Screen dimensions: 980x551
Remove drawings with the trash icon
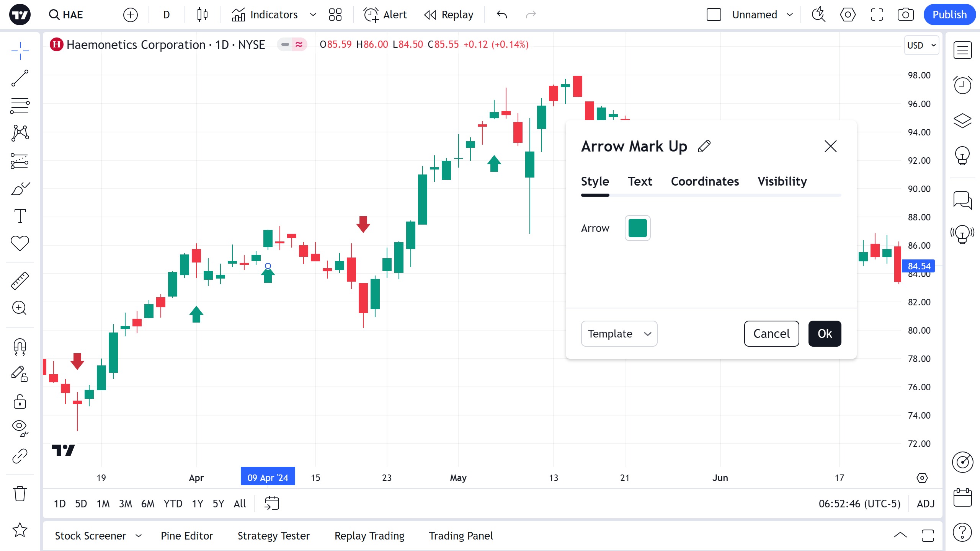point(20,494)
